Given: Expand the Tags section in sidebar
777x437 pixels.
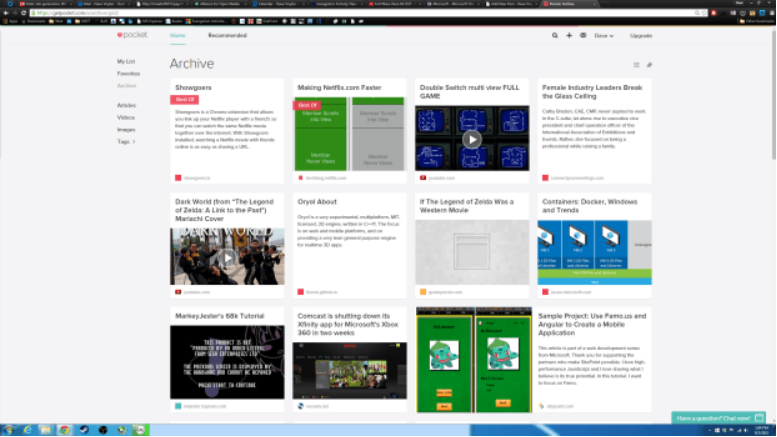Looking at the screenshot, I should 125,141.
